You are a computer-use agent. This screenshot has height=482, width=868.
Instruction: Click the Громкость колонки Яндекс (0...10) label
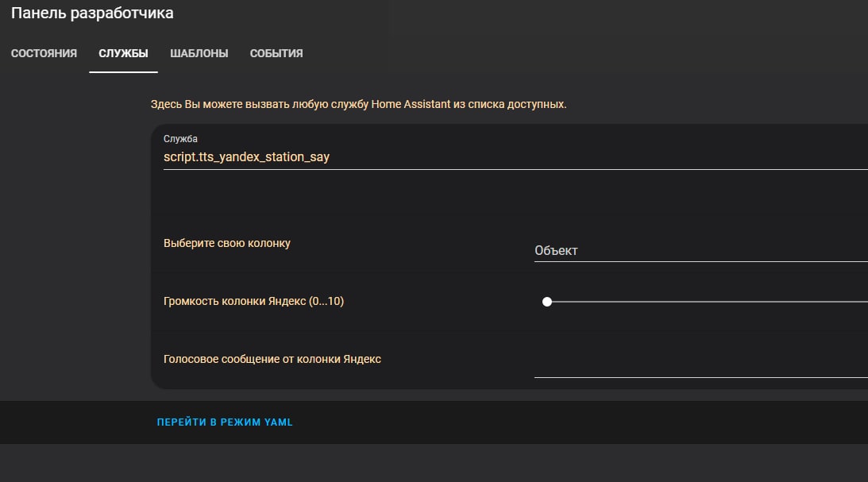253,301
